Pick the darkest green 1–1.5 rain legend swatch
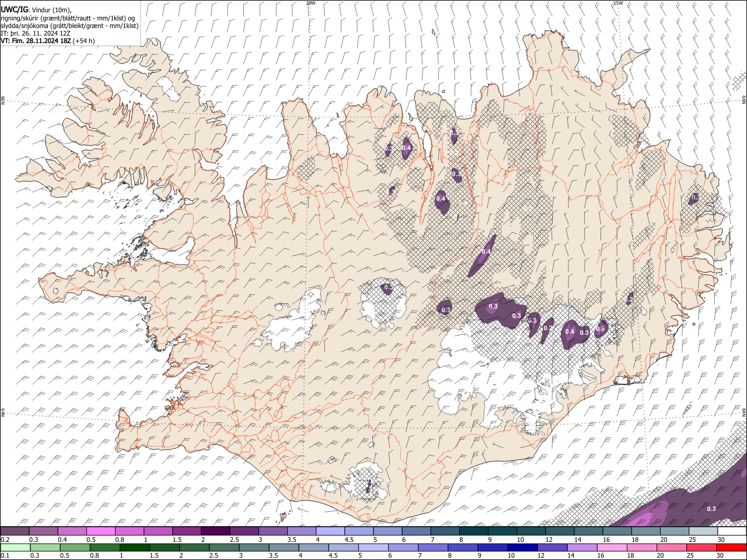 pyautogui.click(x=134, y=547)
